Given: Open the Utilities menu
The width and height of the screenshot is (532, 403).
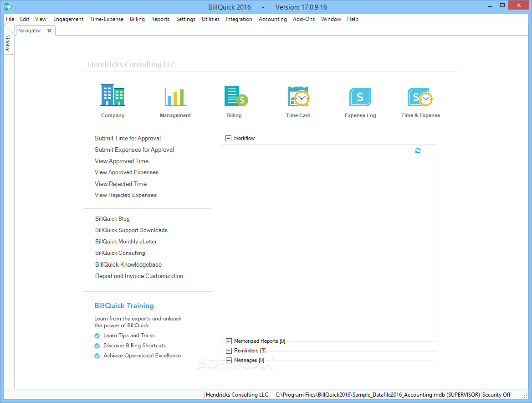Looking at the screenshot, I should (x=210, y=19).
